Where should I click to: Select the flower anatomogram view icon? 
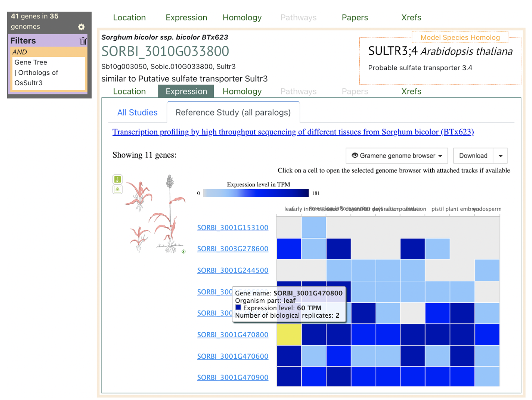pyautogui.click(x=117, y=190)
